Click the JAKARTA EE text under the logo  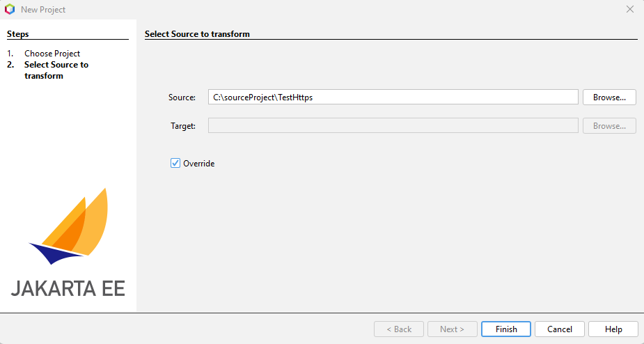68,288
